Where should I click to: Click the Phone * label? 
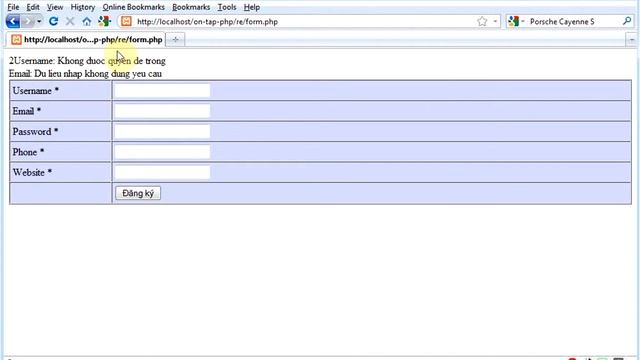[28, 152]
